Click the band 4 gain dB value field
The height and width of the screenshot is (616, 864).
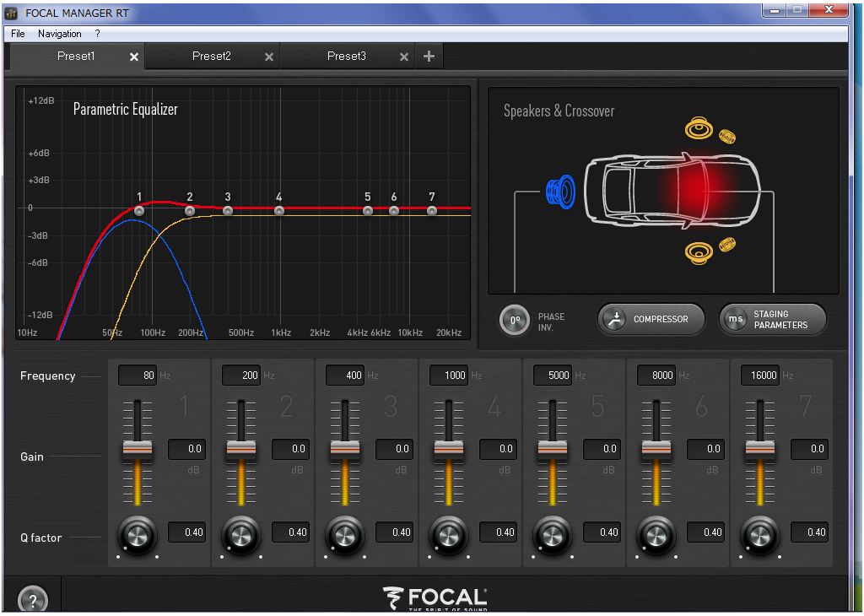click(498, 449)
